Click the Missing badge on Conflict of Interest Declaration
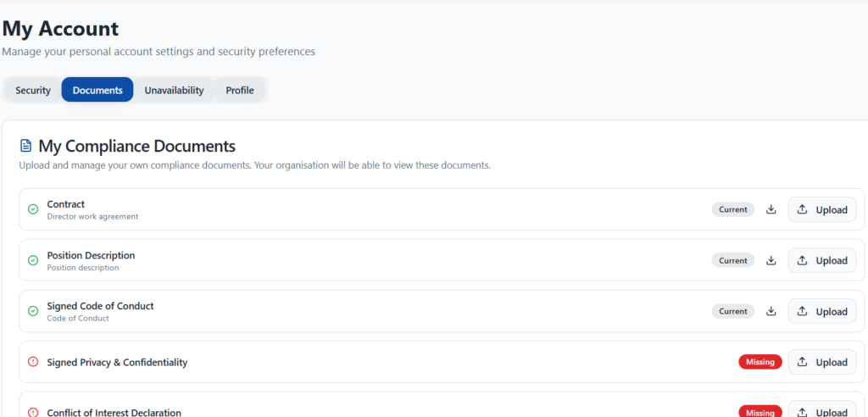 point(760,411)
